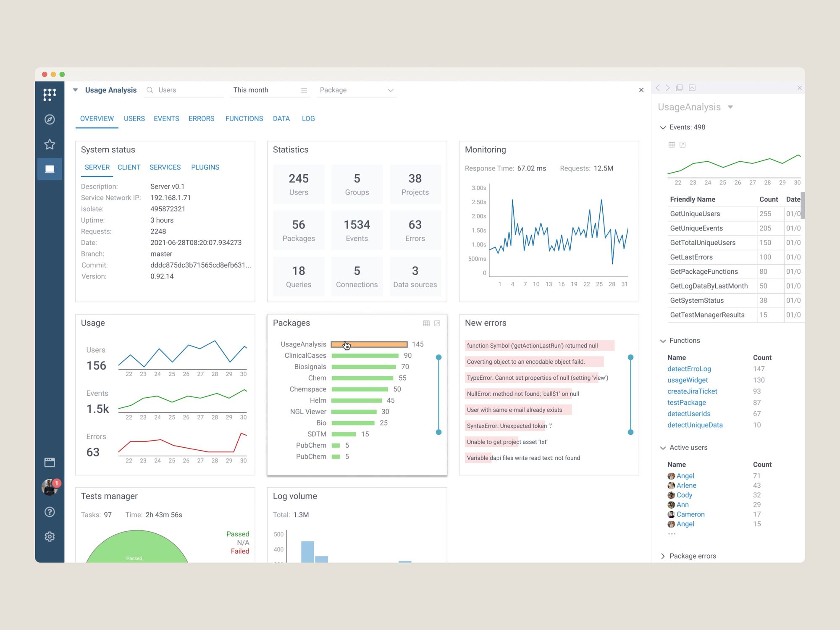Click the active user Cameron link

pyautogui.click(x=690, y=514)
